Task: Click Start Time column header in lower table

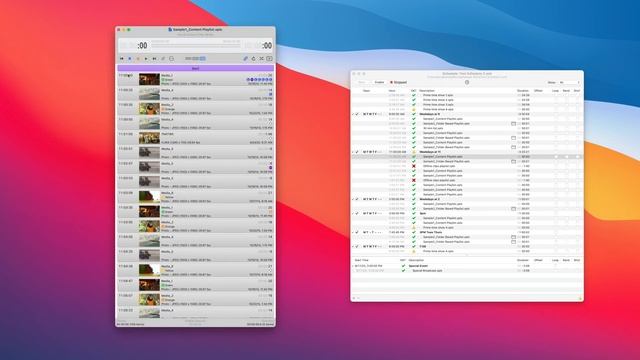Action: 362,260
